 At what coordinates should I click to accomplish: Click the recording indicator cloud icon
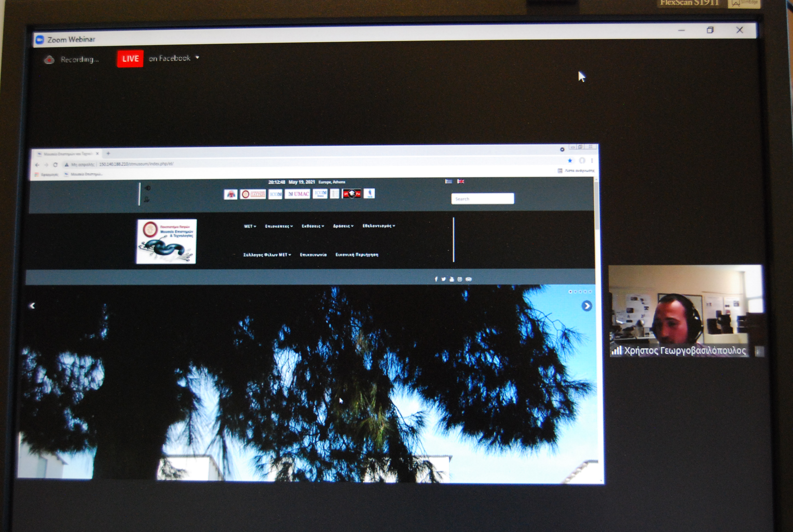[49, 60]
